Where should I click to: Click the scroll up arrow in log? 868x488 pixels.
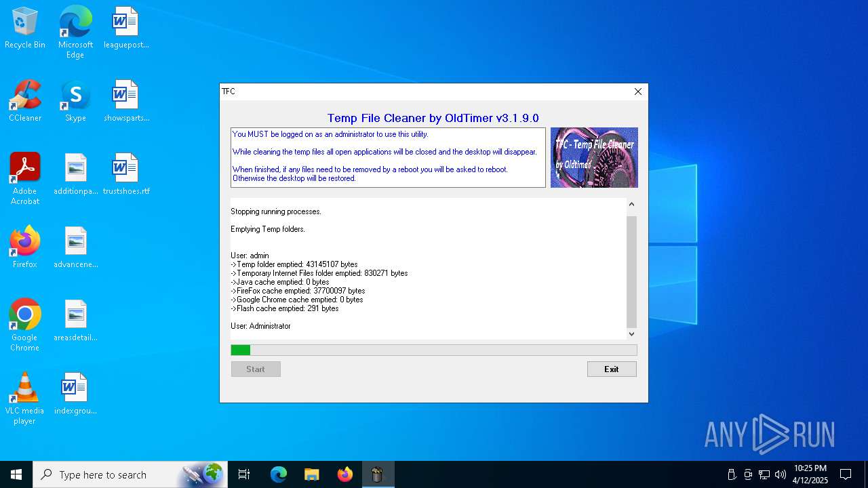631,204
